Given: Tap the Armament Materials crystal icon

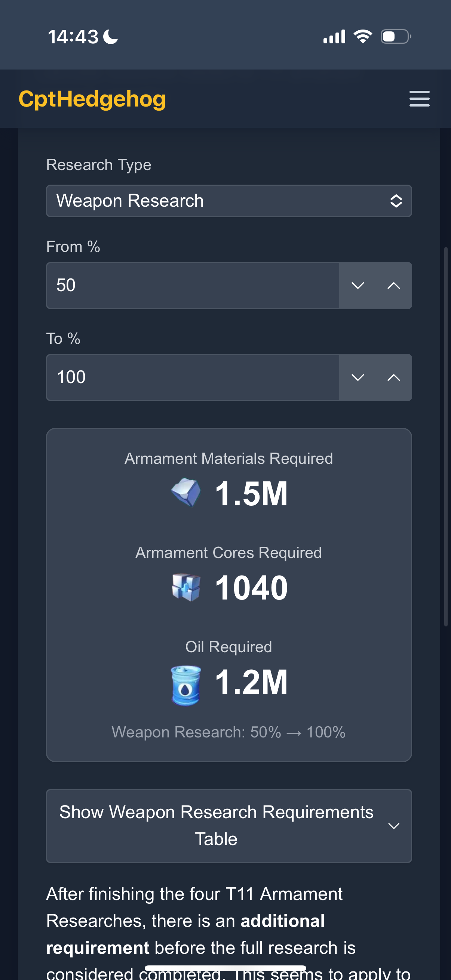Looking at the screenshot, I should click(186, 492).
